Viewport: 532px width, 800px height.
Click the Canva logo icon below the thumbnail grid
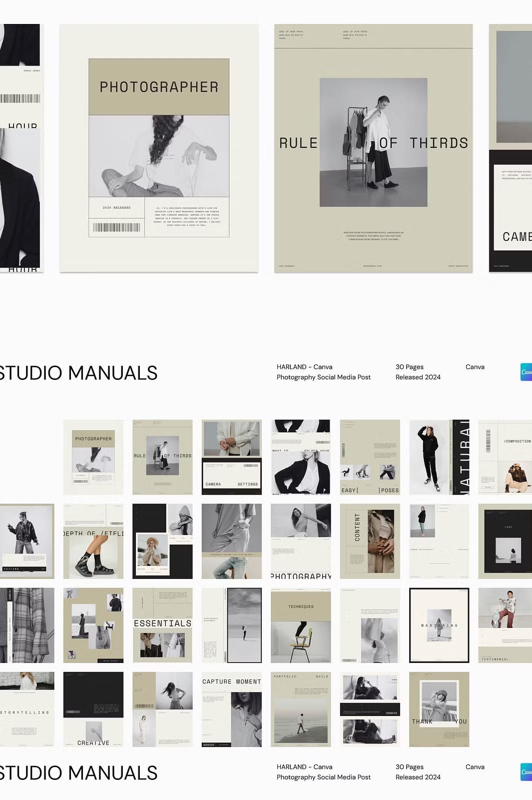click(x=526, y=772)
